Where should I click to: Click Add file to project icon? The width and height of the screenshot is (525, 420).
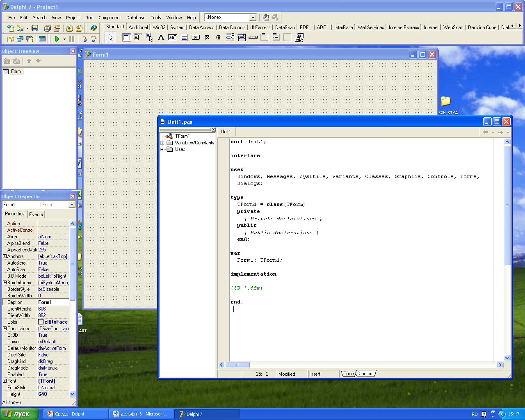pyautogui.click(x=69, y=28)
